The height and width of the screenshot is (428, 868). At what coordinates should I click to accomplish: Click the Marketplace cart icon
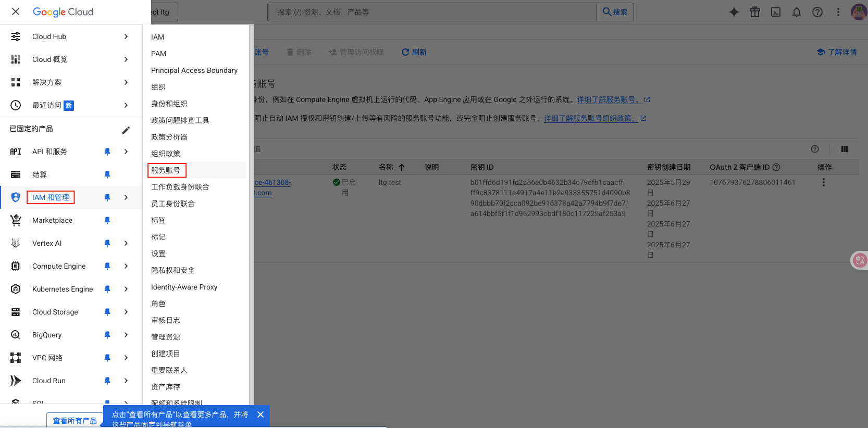(16, 220)
